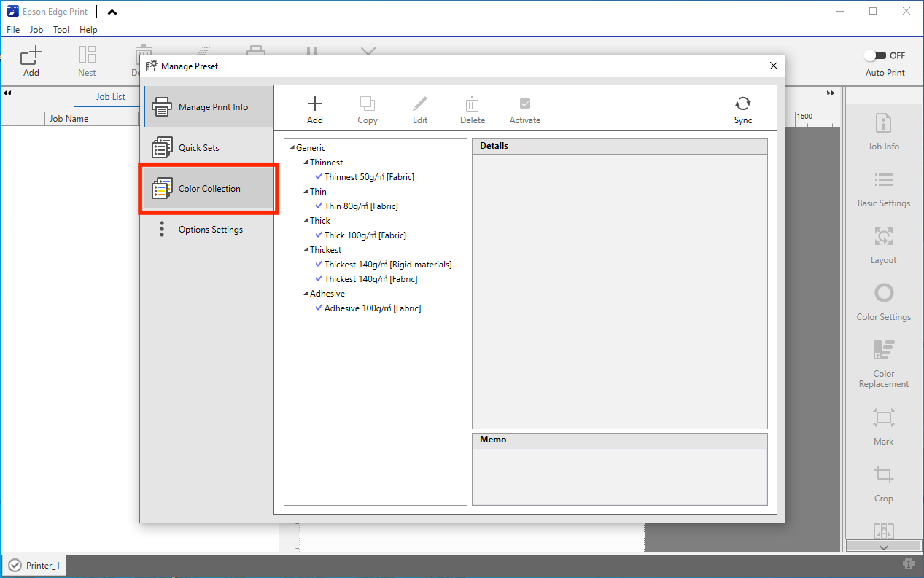This screenshot has height=578, width=924.
Task: Open the Job menu
Action: pyautogui.click(x=36, y=30)
